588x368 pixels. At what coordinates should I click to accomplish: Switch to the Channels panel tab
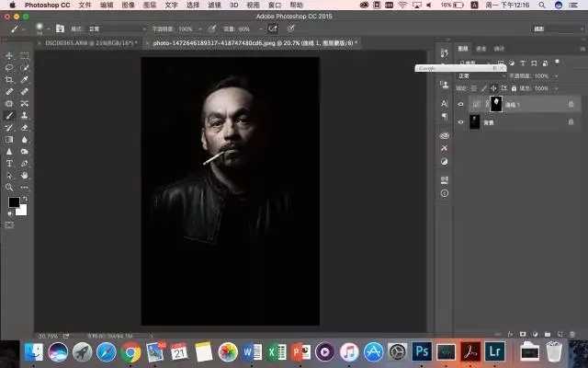(x=481, y=49)
